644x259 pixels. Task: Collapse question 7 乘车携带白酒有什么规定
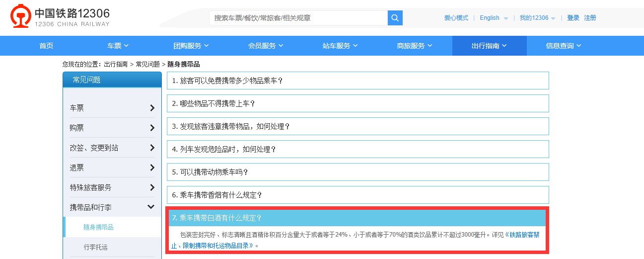357,218
